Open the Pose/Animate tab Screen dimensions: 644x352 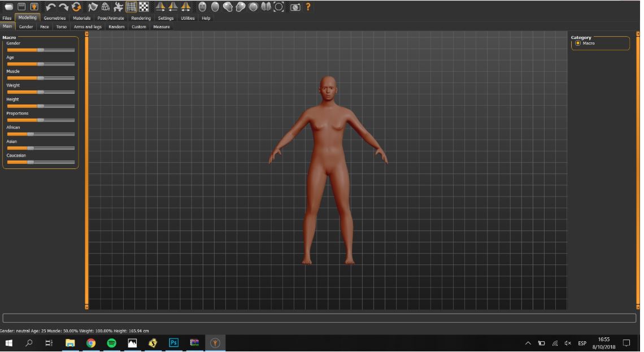pyautogui.click(x=111, y=18)
